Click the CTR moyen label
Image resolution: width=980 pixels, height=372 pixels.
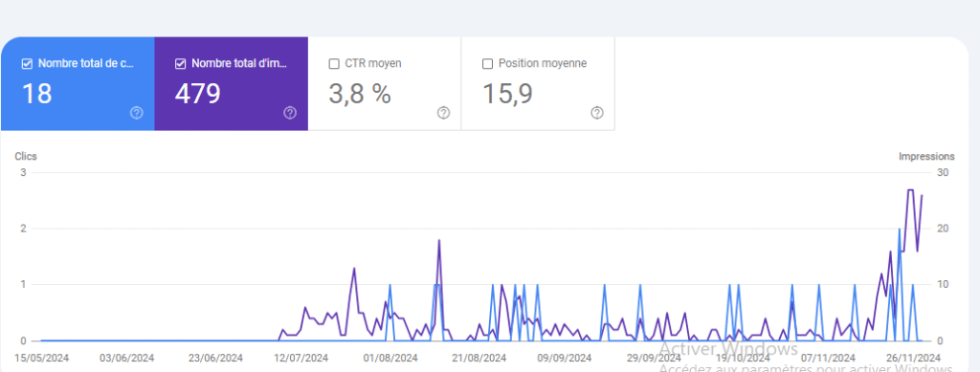pos(373,64)
